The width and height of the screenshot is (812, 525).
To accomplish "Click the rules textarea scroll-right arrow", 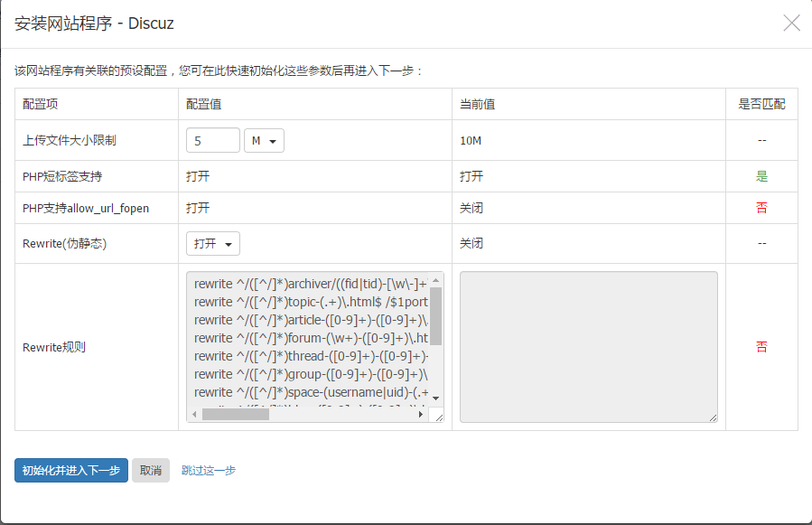I will (421, 414).
